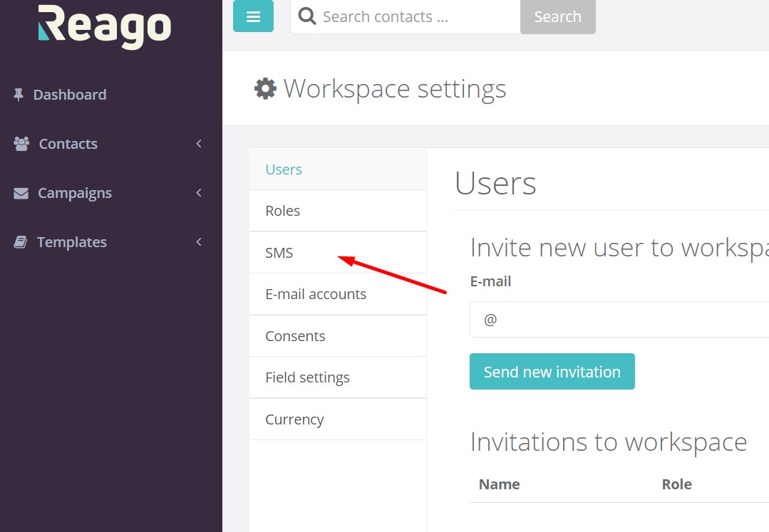
Task: Switch to the Roles settings tab
Action: pos(338,211)
